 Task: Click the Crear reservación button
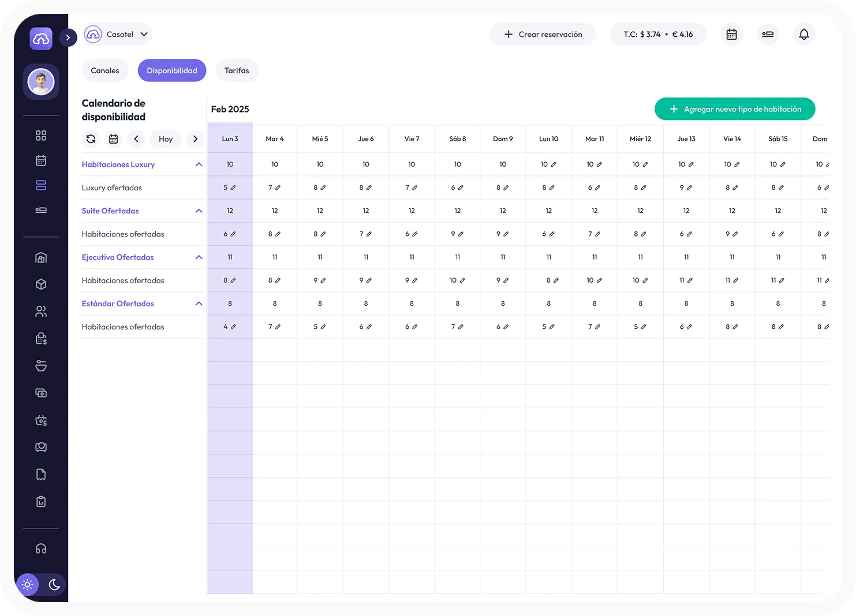(543, 35)
